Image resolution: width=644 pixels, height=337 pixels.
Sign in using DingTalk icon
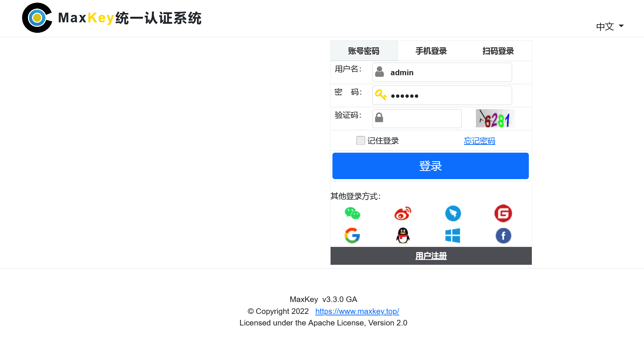click(453, 213)
